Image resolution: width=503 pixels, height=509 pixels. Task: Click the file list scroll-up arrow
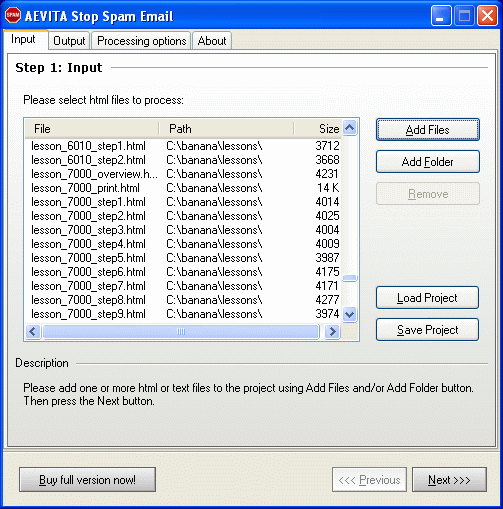(349, 127)
